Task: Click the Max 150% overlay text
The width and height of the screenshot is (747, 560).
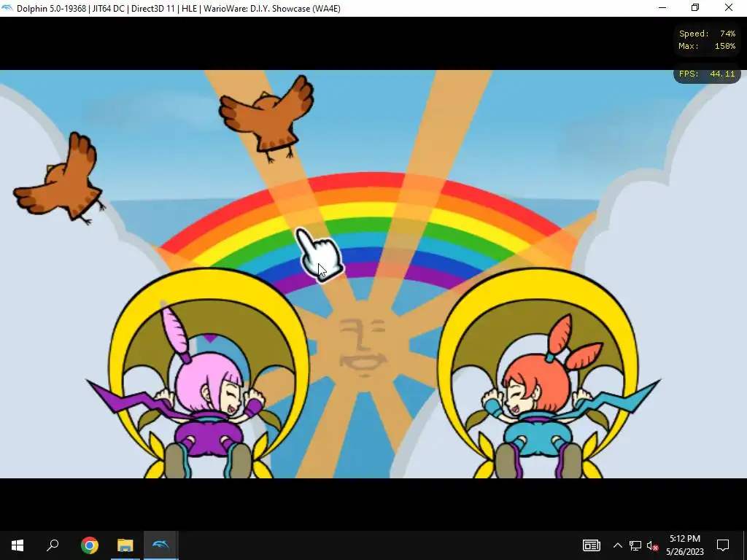Action: [x=707, y=46]
